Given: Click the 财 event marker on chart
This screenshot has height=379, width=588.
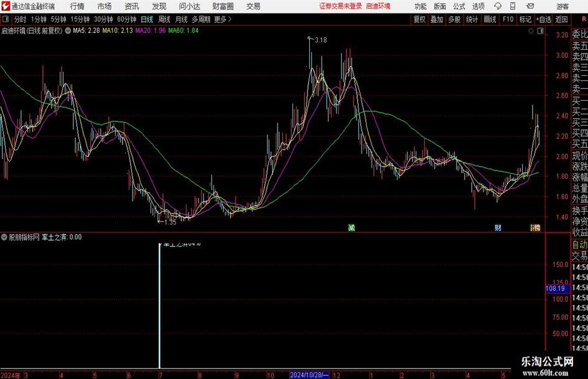Looking at the screenshot, I should [x=498, y=227].
